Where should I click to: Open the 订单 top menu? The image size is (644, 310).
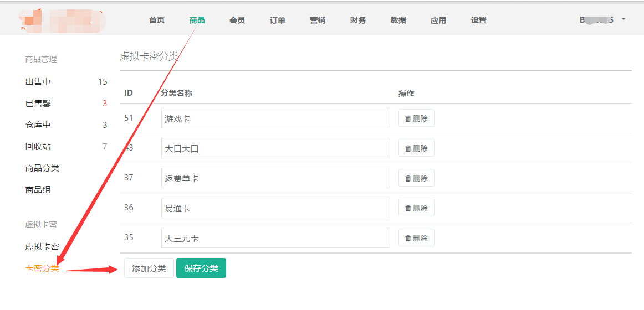(277, 20)
